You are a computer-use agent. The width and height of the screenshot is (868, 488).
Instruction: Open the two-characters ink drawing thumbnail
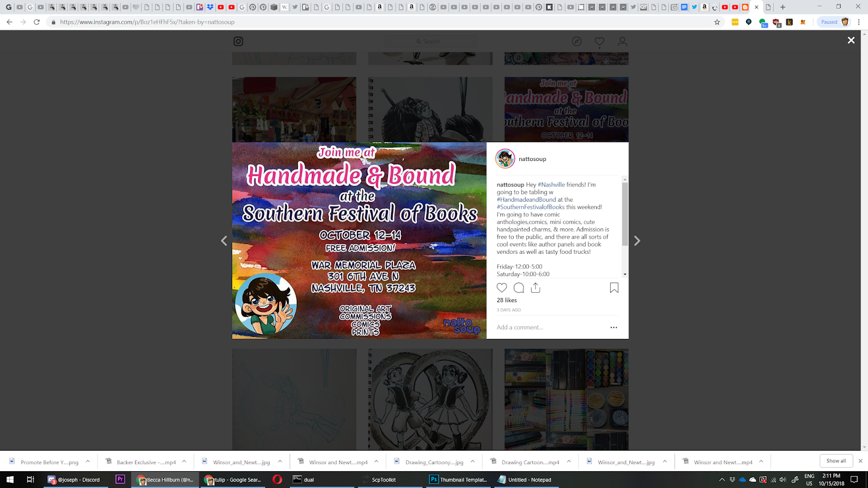430,399
